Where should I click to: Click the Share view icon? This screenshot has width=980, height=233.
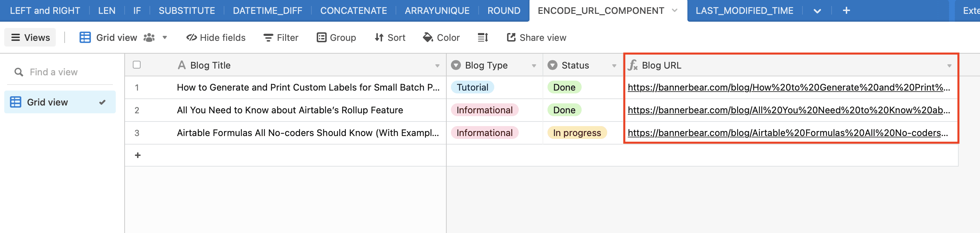pos(511,37)
